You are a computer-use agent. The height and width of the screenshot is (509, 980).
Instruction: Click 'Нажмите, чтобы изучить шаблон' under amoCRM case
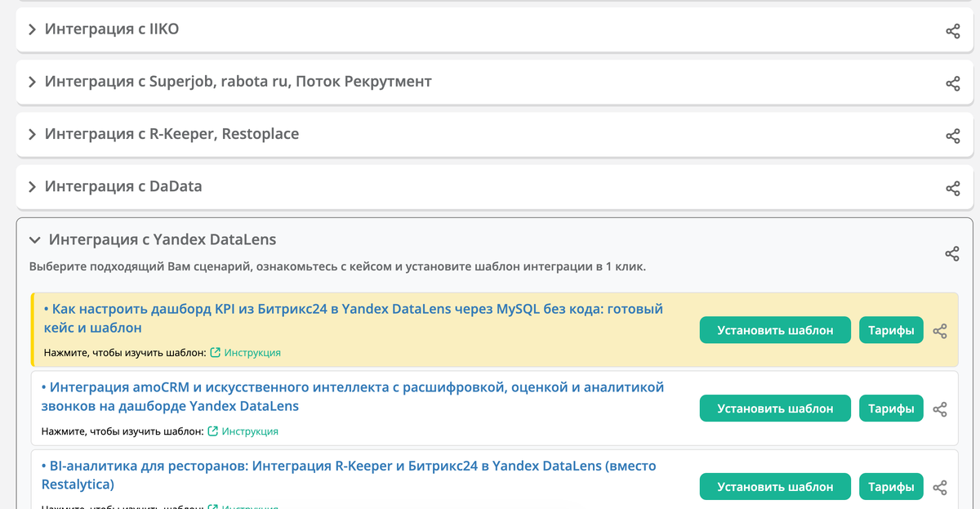click(122, 431)
